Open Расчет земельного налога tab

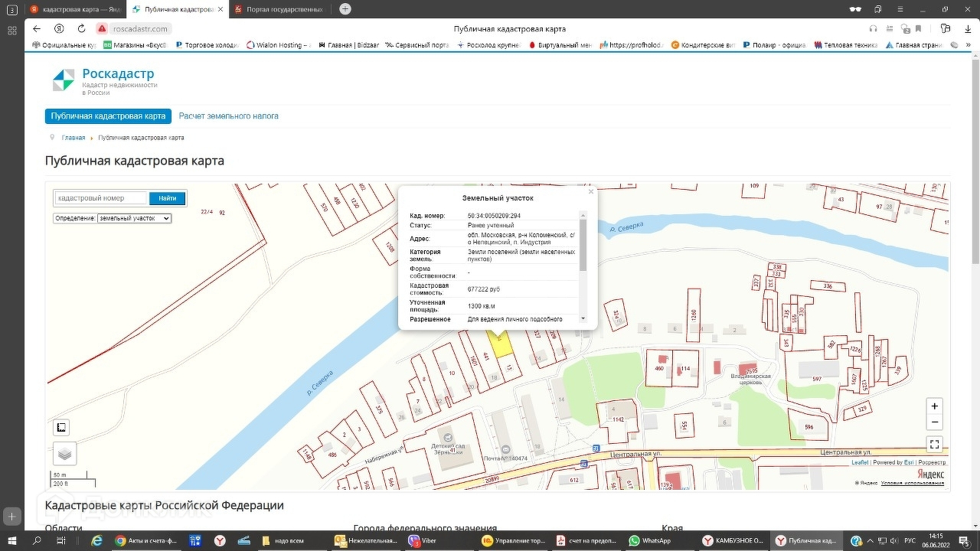click(228, 116)
